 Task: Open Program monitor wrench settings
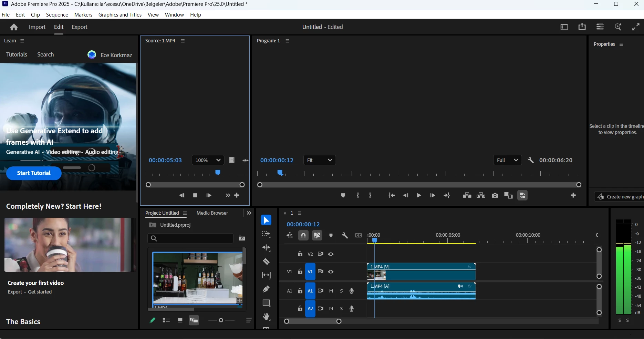pos(531,160)
